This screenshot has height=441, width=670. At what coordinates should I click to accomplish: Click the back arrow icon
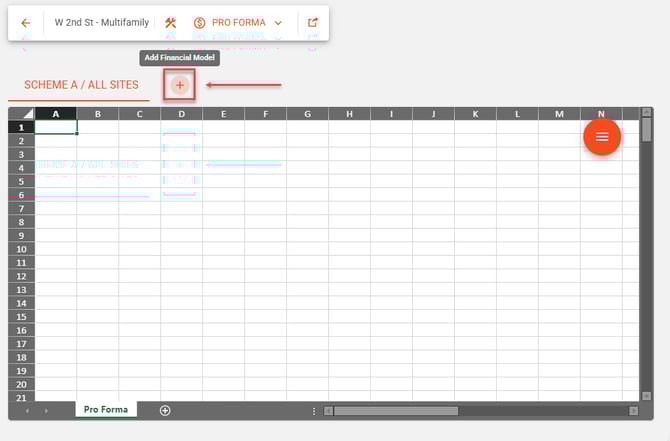tap(26, 22)
